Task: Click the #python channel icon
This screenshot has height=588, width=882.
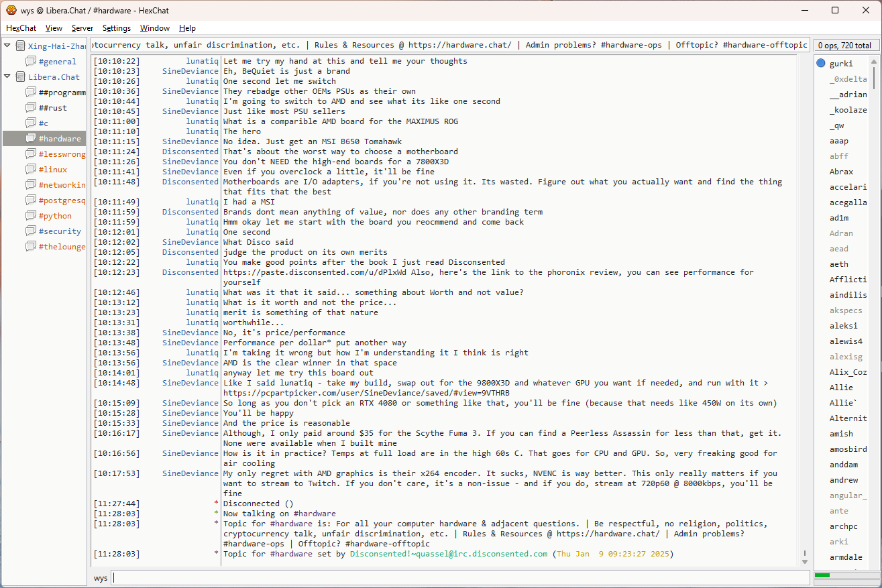Action: (31, 216)
